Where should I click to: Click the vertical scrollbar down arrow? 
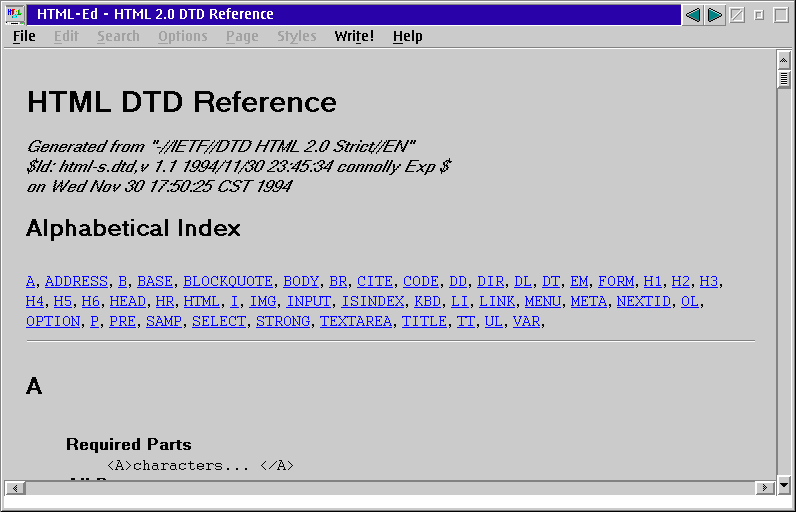point(784,483)
